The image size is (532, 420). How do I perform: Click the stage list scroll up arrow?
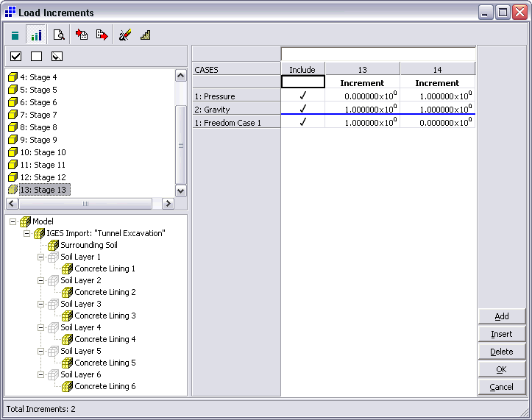tap(180, 75)
